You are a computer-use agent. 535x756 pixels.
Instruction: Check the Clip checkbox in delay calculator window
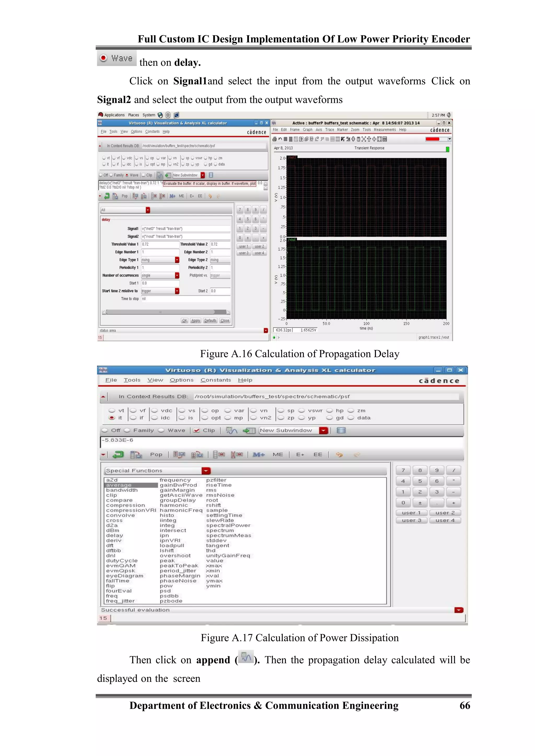coord(143,175)
